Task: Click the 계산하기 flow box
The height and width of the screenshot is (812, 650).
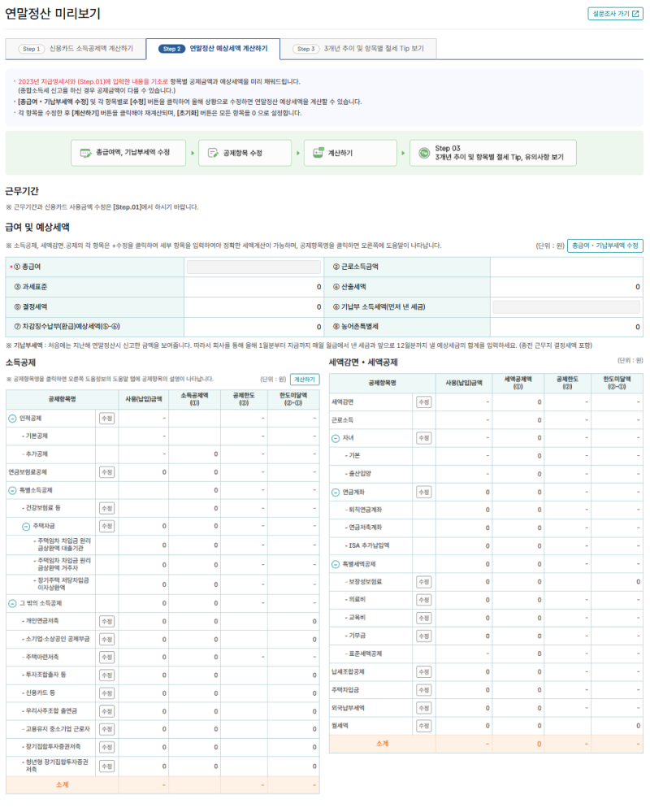Action: click(x=350, y=153)
